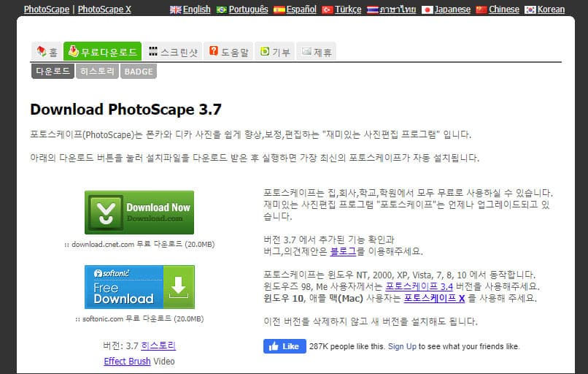Click the grid icon on 스크린샷 tab
This screenshot has height=374, width=588.
[x=153, y=51]
